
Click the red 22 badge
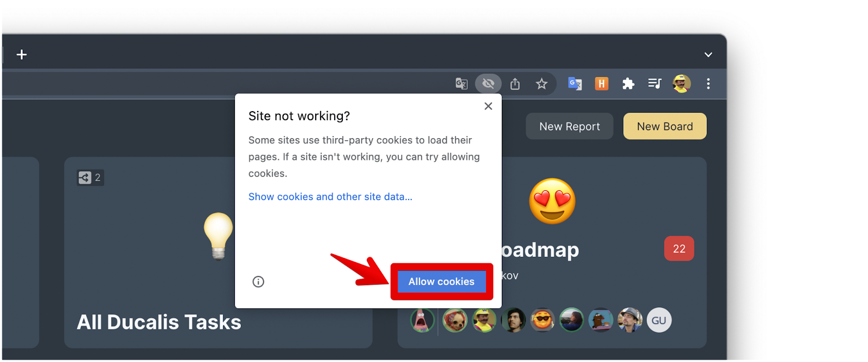(x=679, y=249)
